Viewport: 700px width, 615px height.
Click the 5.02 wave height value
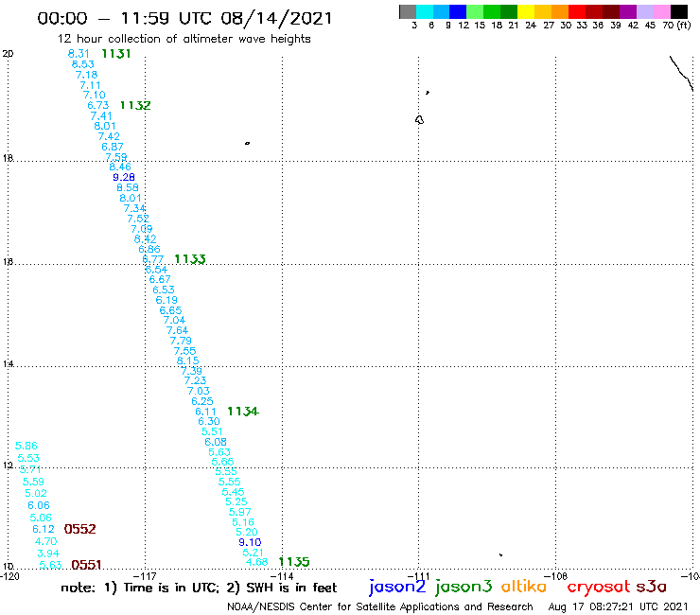pos(36,494)
